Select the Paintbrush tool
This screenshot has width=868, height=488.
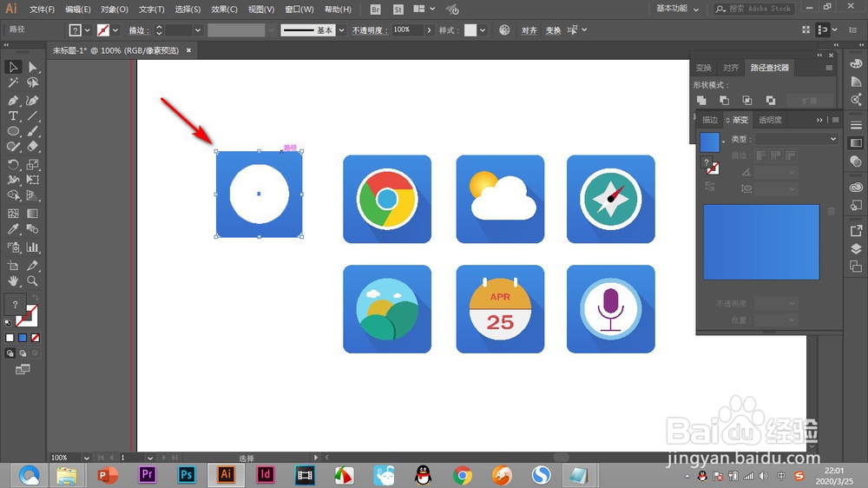[x=33, y=131]
